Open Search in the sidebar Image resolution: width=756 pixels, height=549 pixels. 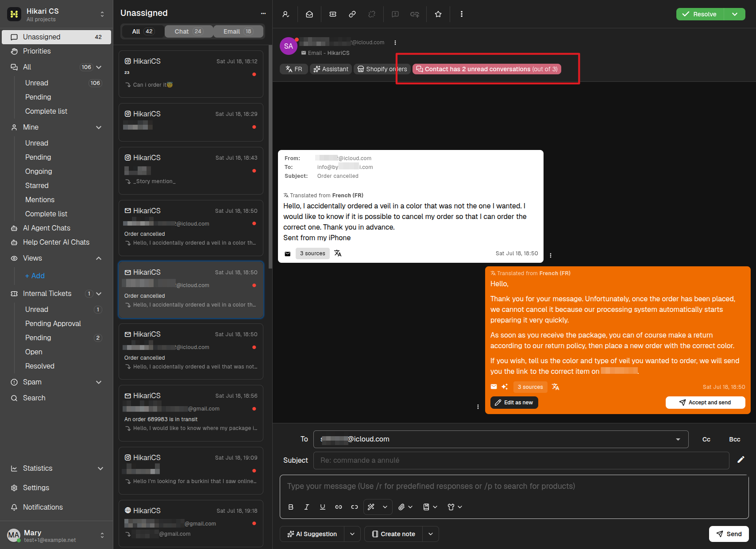point(57,398)
